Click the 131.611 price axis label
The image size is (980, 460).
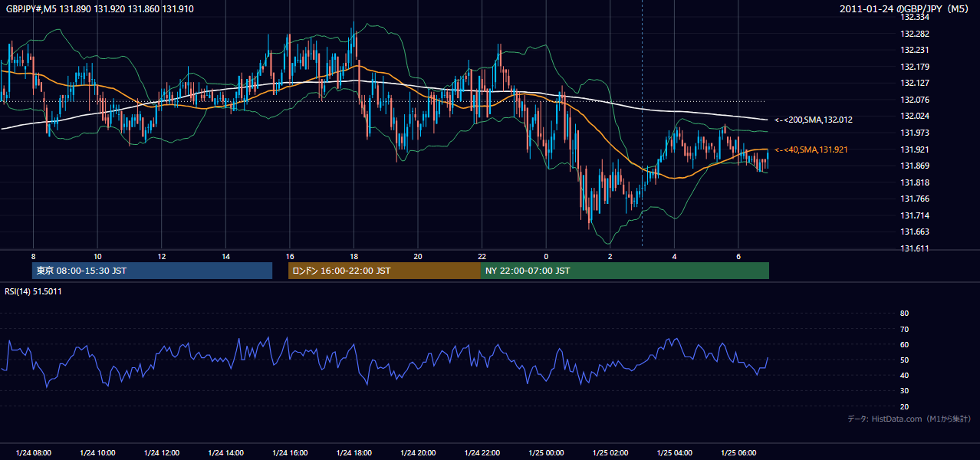click(915, 248)
